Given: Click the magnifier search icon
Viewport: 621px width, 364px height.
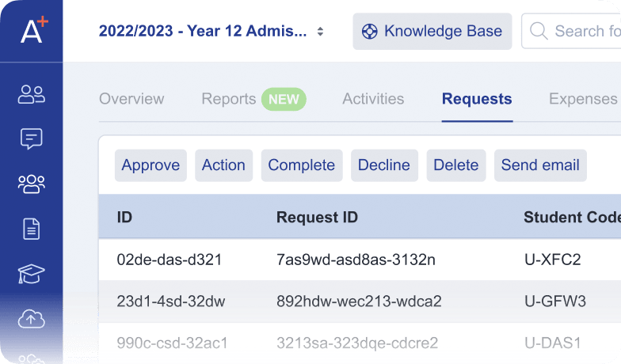Looking at the screenshot, I should click(x=539, y=31).
